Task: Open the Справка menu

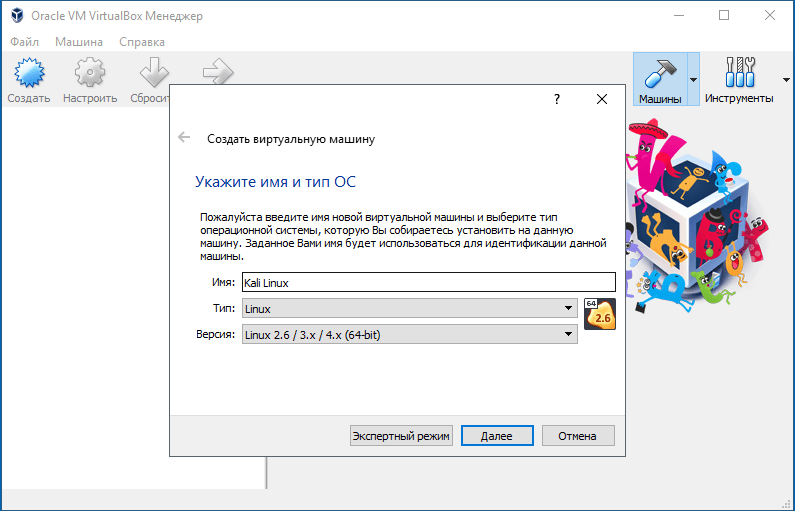Action: click(x=142, y=42)
